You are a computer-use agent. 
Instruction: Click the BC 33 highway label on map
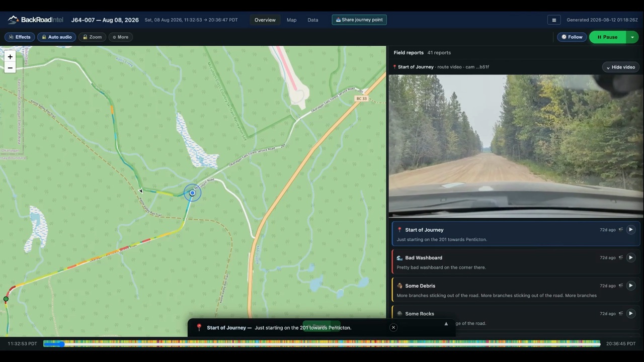click(361, 99)
